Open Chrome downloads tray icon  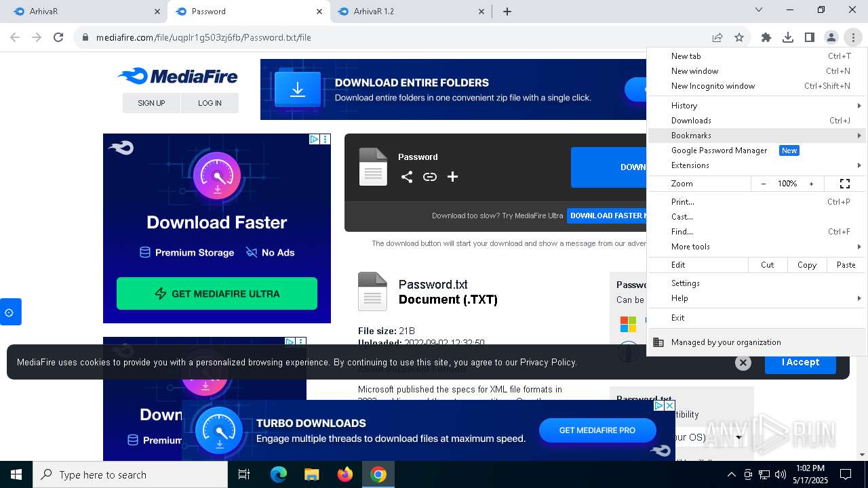pyautogui.click(x=788, y=37)
